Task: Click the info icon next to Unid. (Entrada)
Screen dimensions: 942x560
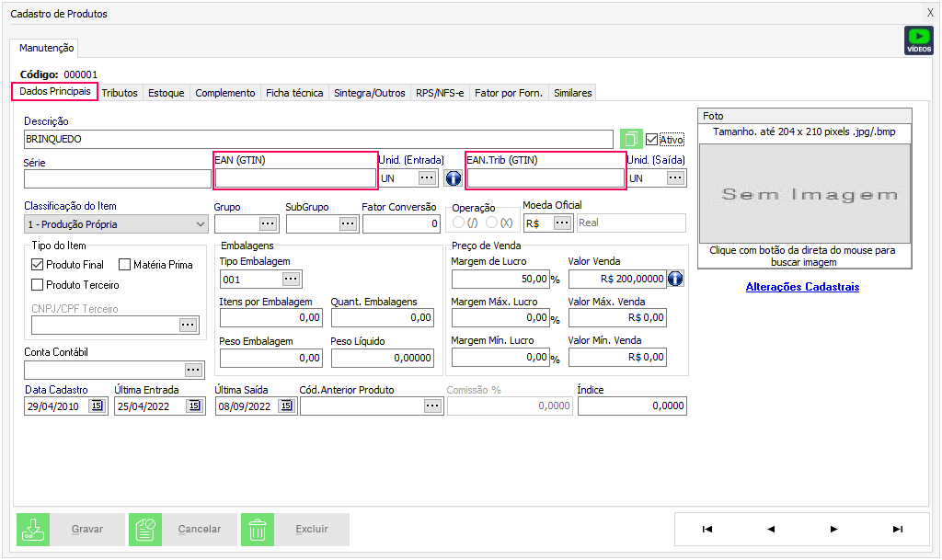Action: pyautogui.click(x=453, y=177)
